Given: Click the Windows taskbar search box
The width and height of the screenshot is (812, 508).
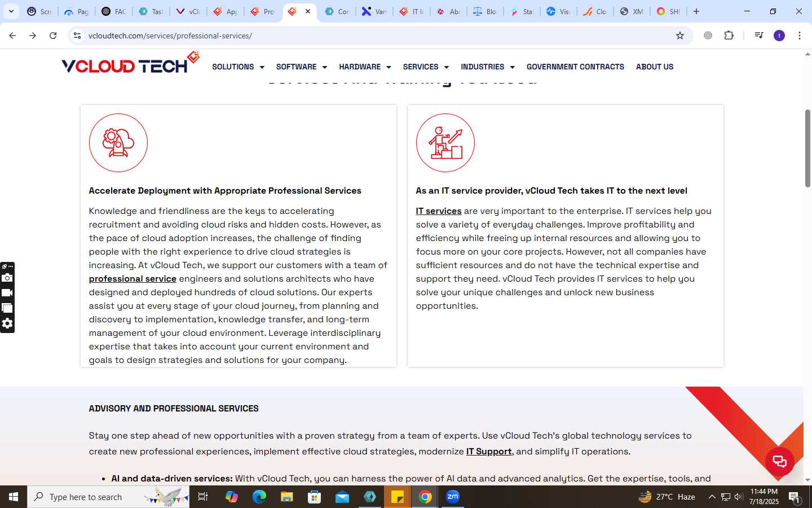Looking at the screenshot, I should pyautogui.click(x=108, y=497).
